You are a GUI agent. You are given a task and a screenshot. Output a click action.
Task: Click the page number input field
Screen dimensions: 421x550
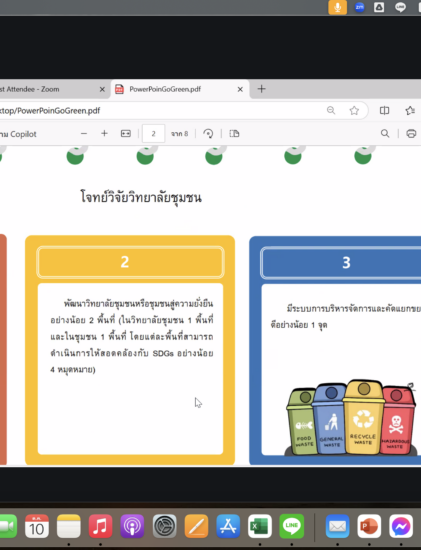(x=153, y=134)
